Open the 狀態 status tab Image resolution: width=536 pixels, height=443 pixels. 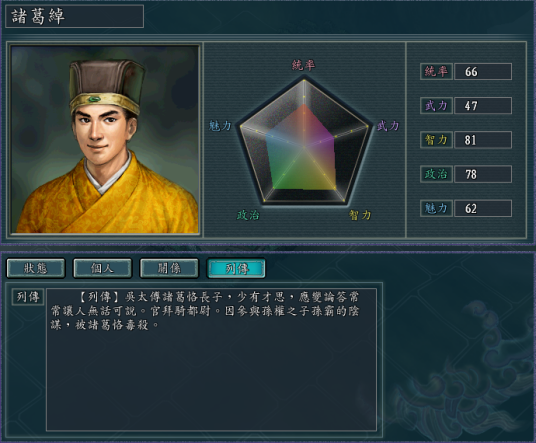coord(36,268)
